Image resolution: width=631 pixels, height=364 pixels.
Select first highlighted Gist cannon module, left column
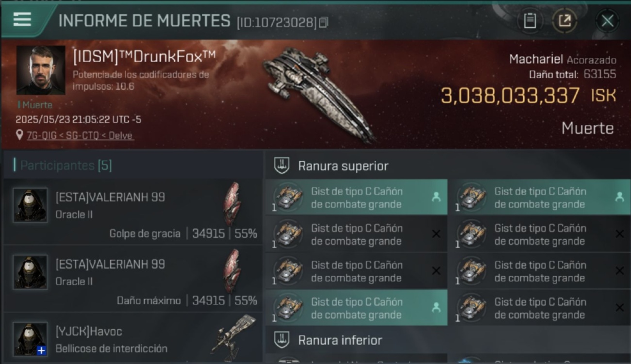(x=356, y=198)
